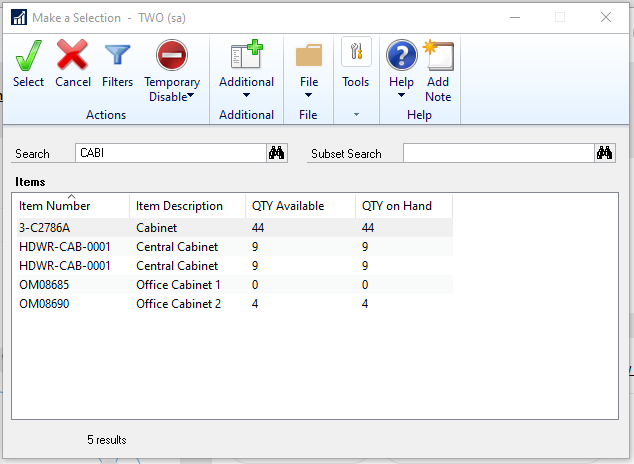Click the Cabinet description cell
This screenshot has width=634, height=464.
[x=156, y=228]
